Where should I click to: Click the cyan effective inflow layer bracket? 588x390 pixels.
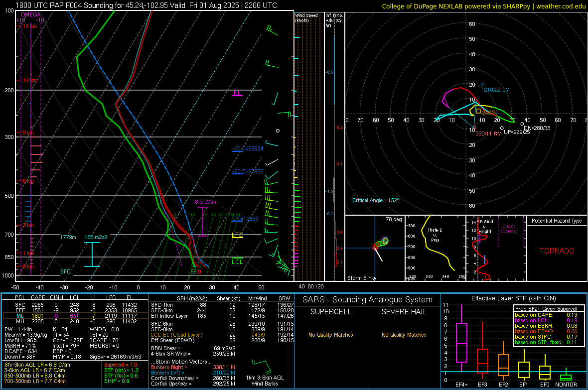[92, 254]
